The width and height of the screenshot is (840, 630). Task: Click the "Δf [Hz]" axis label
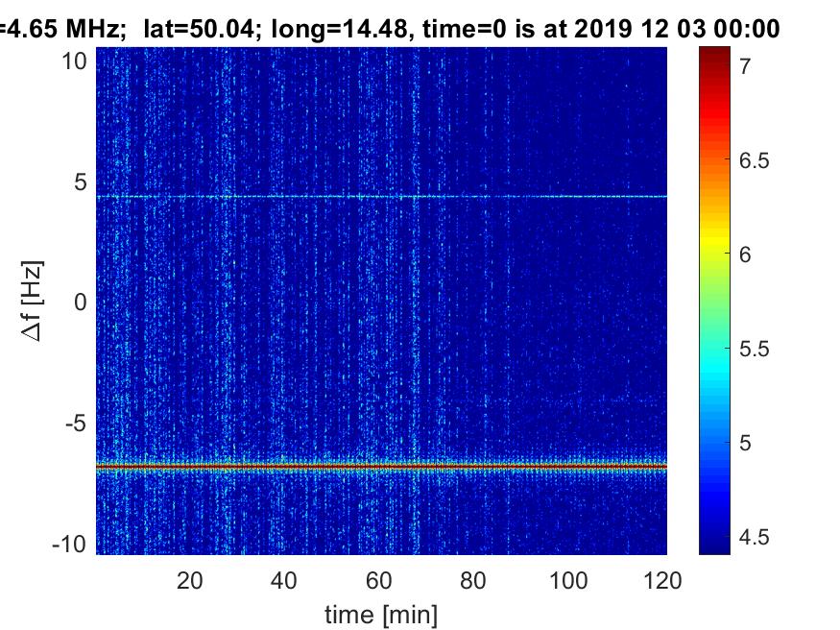click(x=33, y=301)
